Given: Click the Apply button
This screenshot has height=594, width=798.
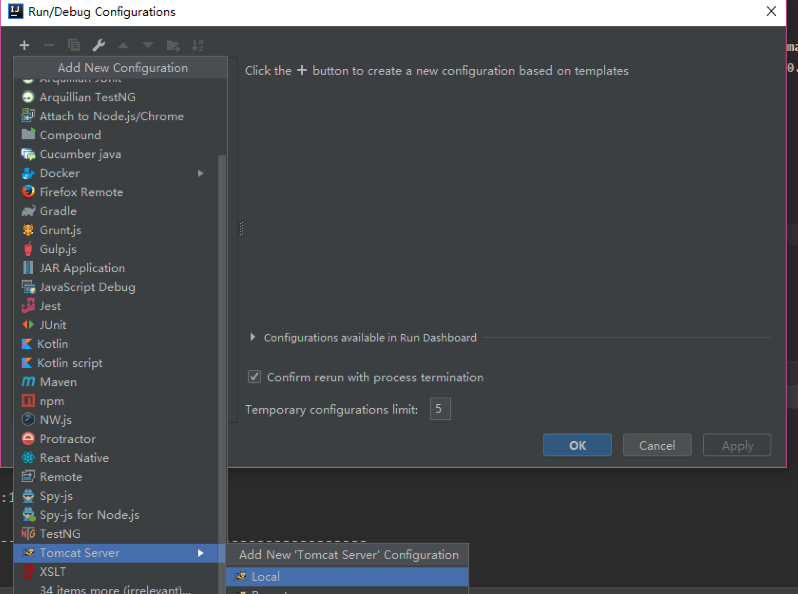Looking at the screenshot, I should click(737, 445).
